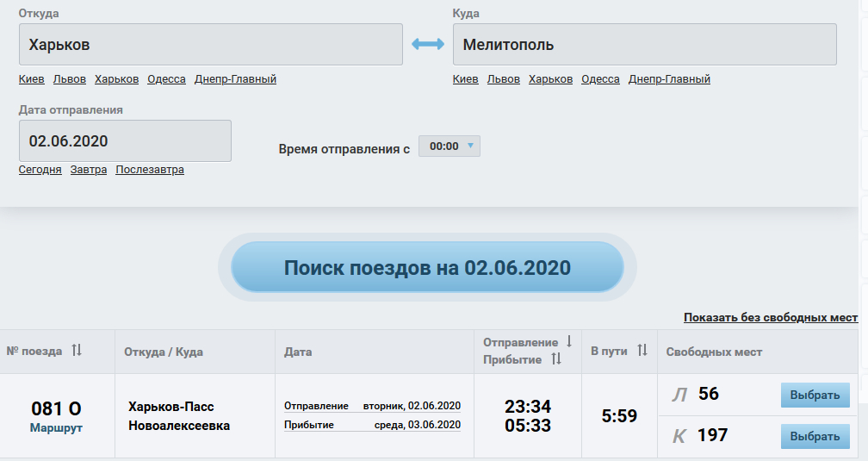
Task: Edit the Откуда field with Харьков
Action: [x=211, y=44]
